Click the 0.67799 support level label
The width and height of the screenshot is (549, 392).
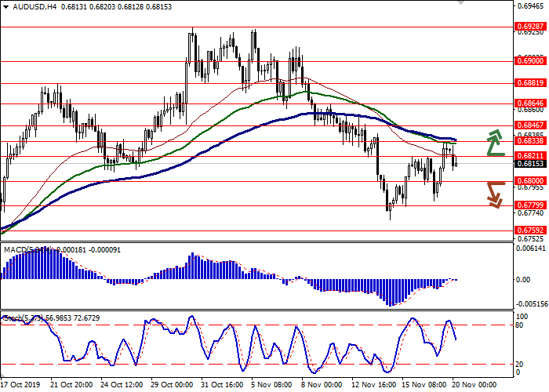(529, 205)
